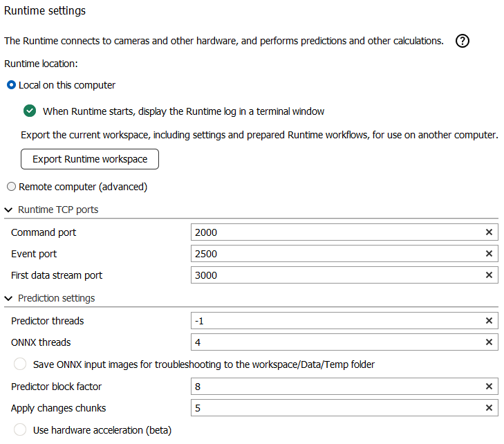Clear the Predictor block factor value
This screenshot has height=444, width=504.
pyautogui.click(x=489, y=387)
